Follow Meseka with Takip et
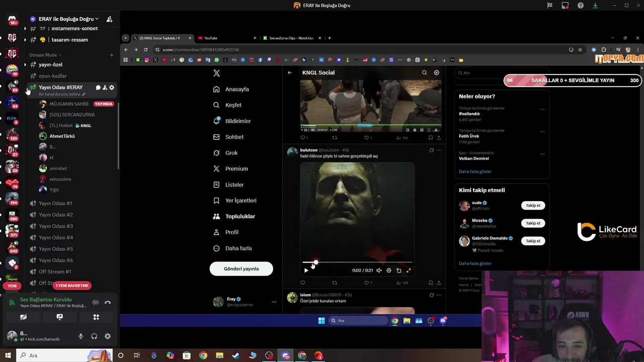The image size is (644, 362). 533,223
